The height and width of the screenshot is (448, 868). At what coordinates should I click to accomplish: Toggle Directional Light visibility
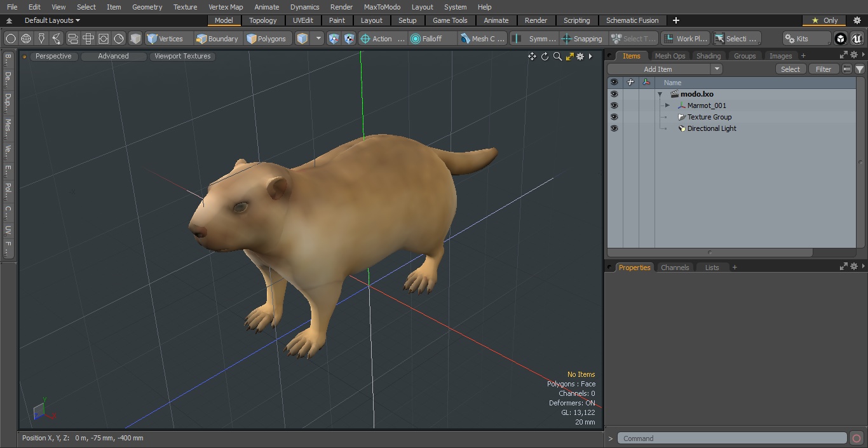point(614,128)
